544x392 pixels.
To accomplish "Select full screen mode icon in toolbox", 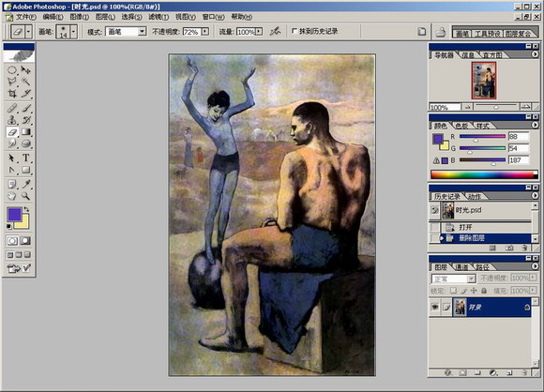I will point(27,255).
